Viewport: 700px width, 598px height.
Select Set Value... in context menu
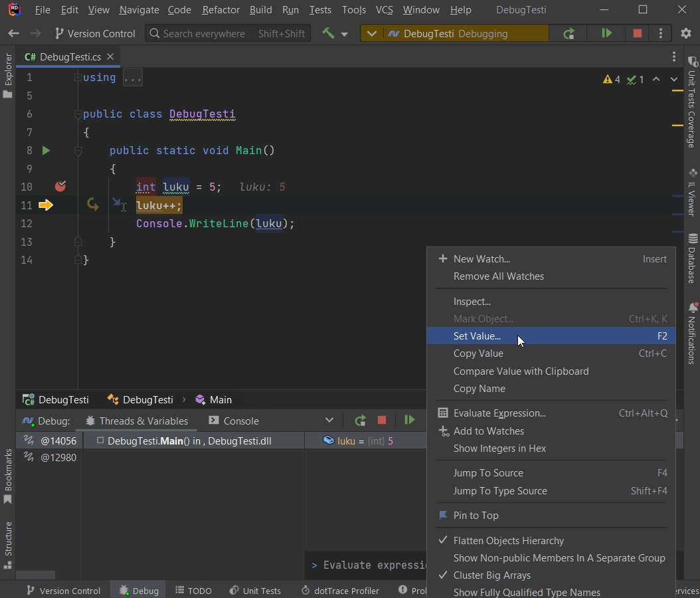477,336
